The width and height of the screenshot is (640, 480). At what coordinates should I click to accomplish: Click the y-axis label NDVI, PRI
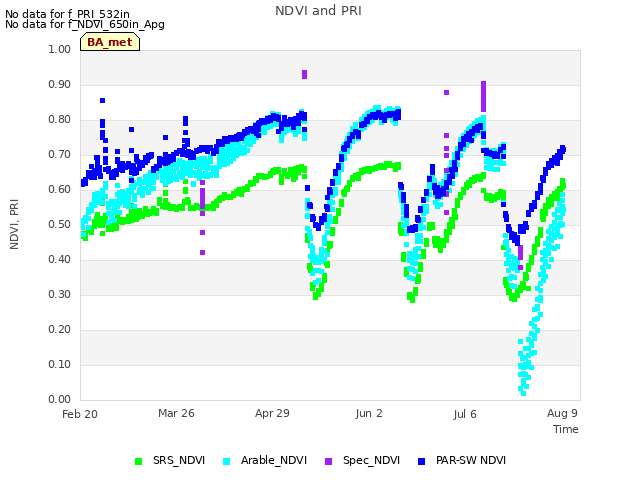tap(14, 224)
